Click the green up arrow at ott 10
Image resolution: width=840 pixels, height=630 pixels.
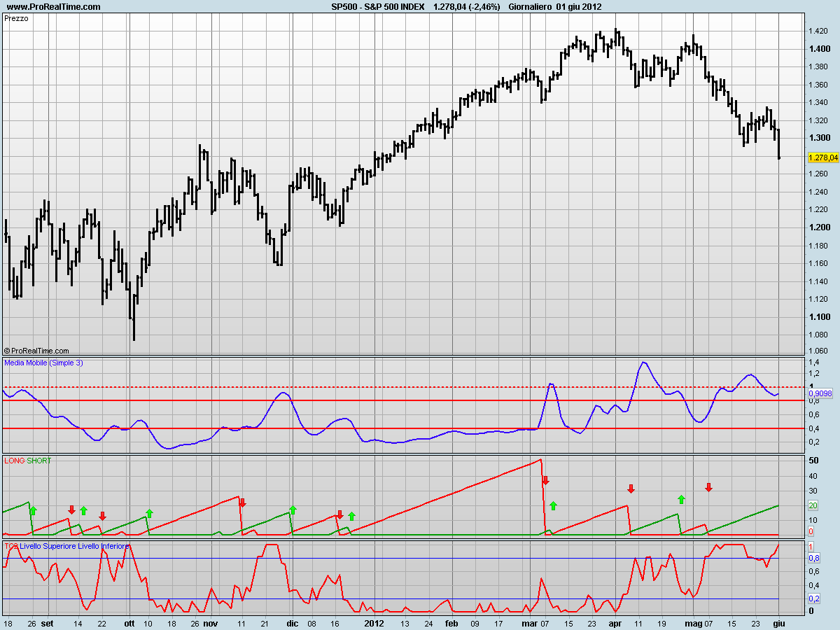pyautogui.click(x=149, y=514)
